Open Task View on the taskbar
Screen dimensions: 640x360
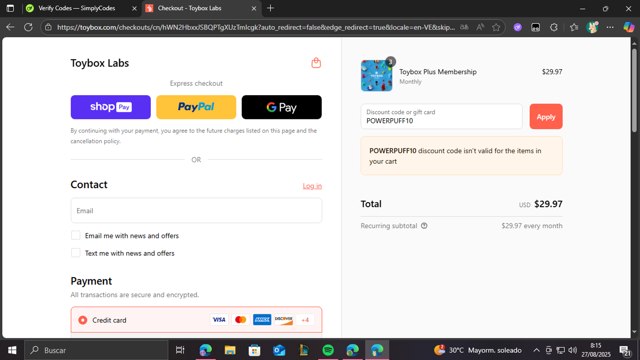point(180,350)
